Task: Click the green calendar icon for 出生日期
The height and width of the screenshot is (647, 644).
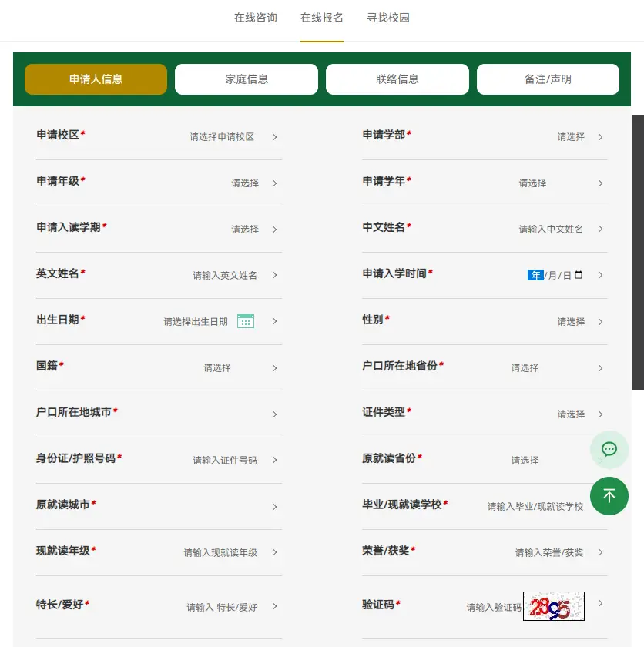Action: [246, 321]
